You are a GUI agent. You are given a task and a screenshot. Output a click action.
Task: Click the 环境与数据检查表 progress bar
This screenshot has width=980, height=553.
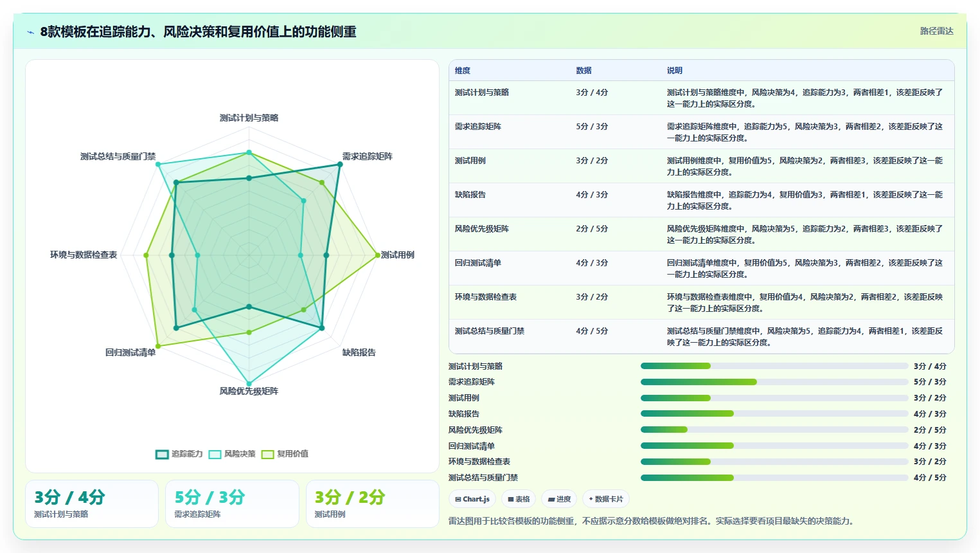(x=774, y=462)
